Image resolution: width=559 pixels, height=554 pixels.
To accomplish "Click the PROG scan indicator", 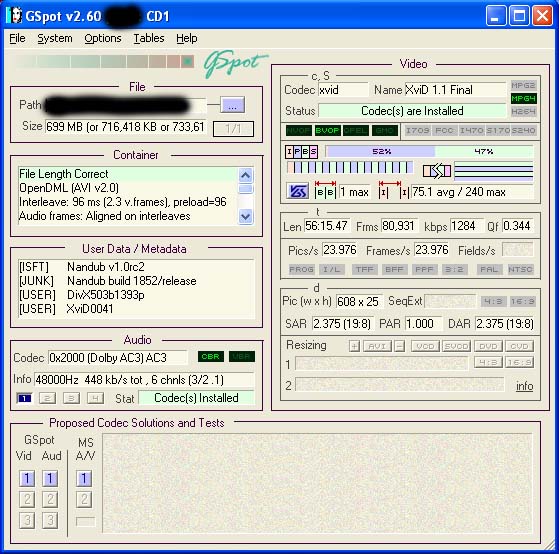I will 302,270.
